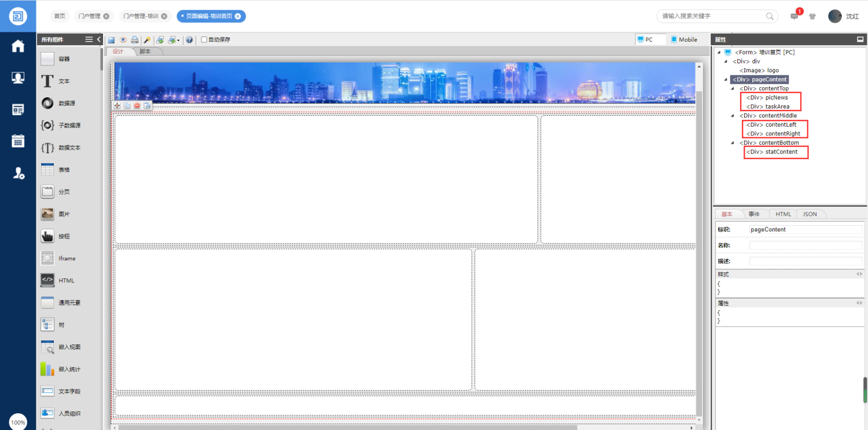This screenshot has width=868, height=430.
Task: Click the save icon in designer toolbar
Action: point(111,40)
